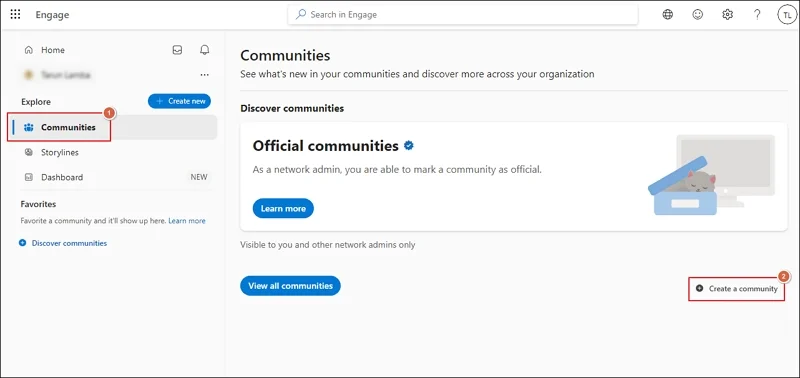Viewport: 800px width, 378px height.
Task: Click the blue Learn more button
Action: (283, 208)
